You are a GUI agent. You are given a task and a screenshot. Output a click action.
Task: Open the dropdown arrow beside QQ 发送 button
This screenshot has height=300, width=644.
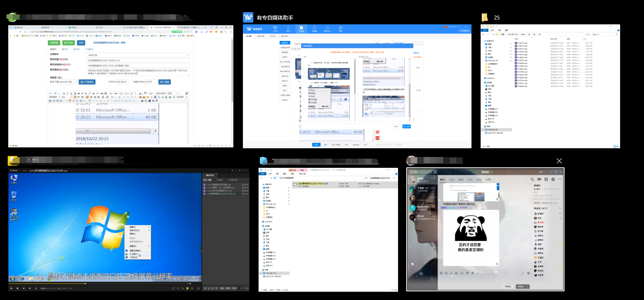(528, 287)
